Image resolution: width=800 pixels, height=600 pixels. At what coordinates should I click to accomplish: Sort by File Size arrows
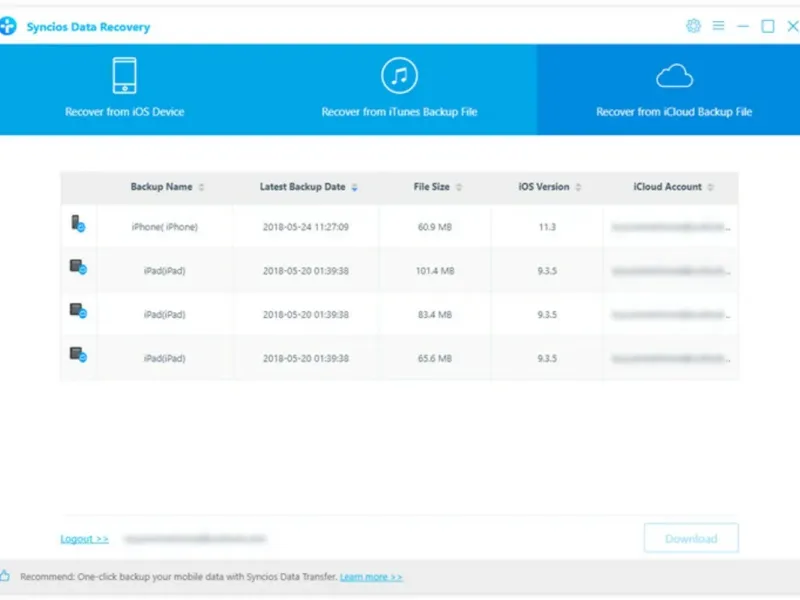(459, 187)
